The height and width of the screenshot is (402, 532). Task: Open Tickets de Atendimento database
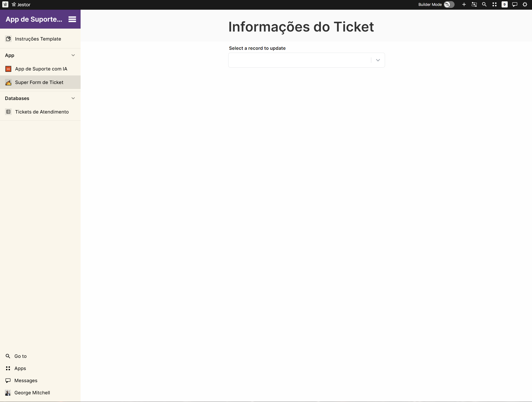tap(42, 112)
